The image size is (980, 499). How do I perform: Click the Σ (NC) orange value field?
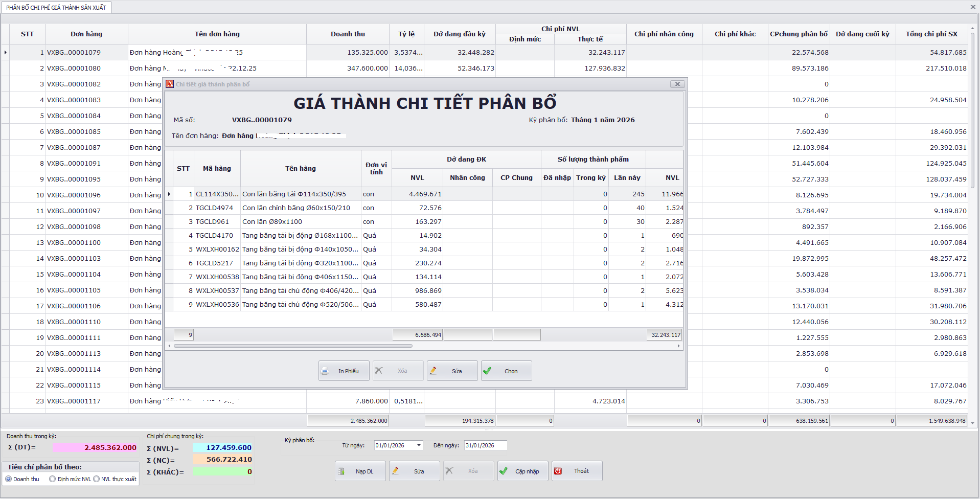[x=222, y=459]
